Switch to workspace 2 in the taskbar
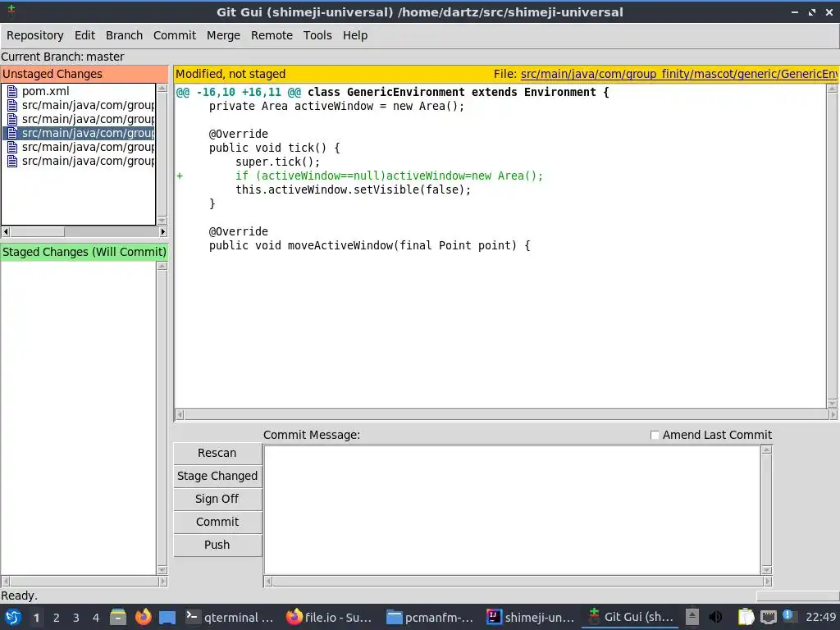Screen dimensions: 840x630 tap(57, 618)
